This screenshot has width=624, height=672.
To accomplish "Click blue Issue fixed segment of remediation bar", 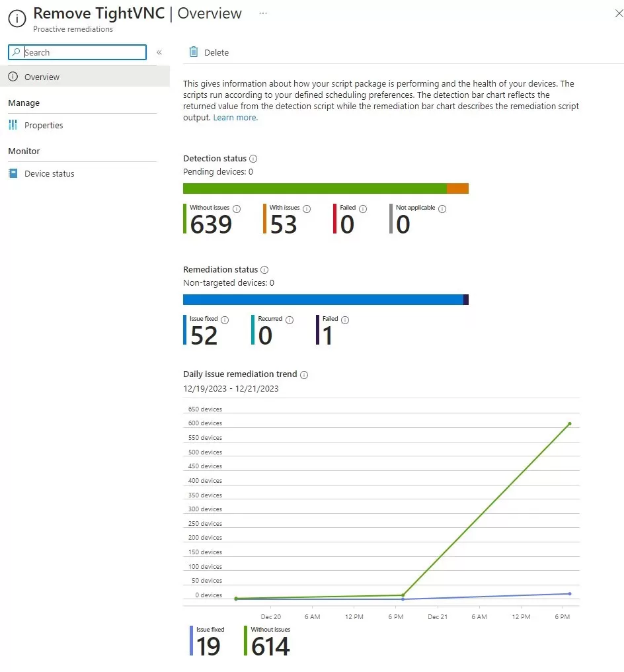I will point(323,300).
